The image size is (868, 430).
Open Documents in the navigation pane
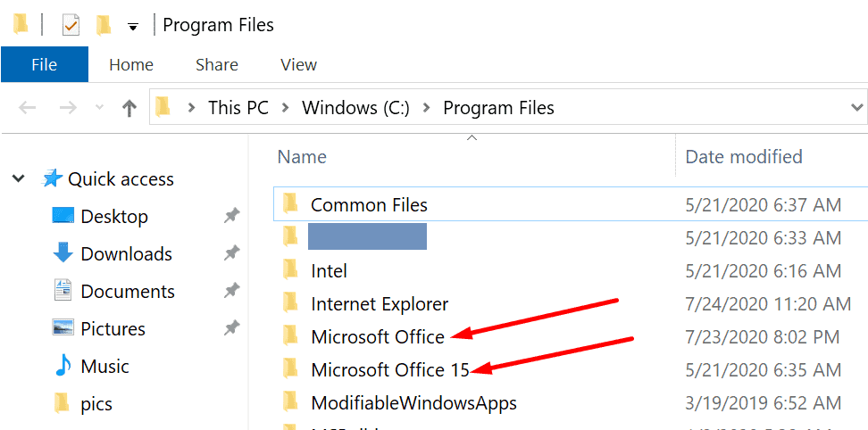point(128,291)
